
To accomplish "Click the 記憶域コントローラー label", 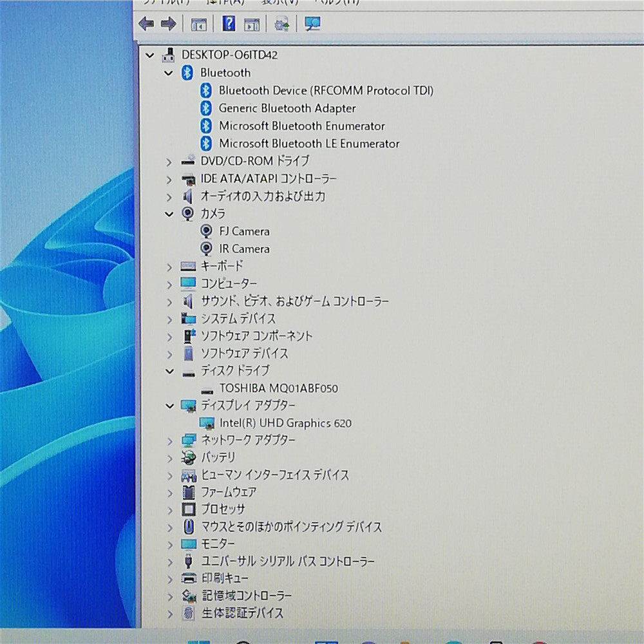I will 247,596.
